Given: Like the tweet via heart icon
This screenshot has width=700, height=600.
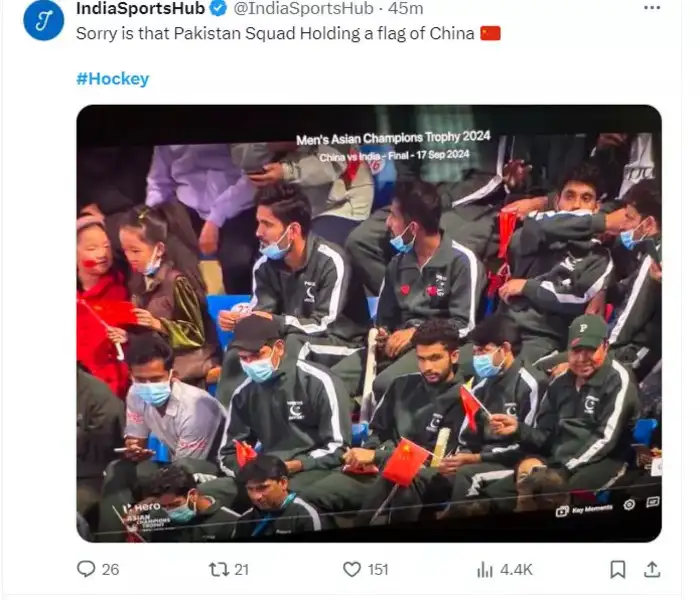Looking at the screenshot, I should pyautogui.click(x=352, y=570).
